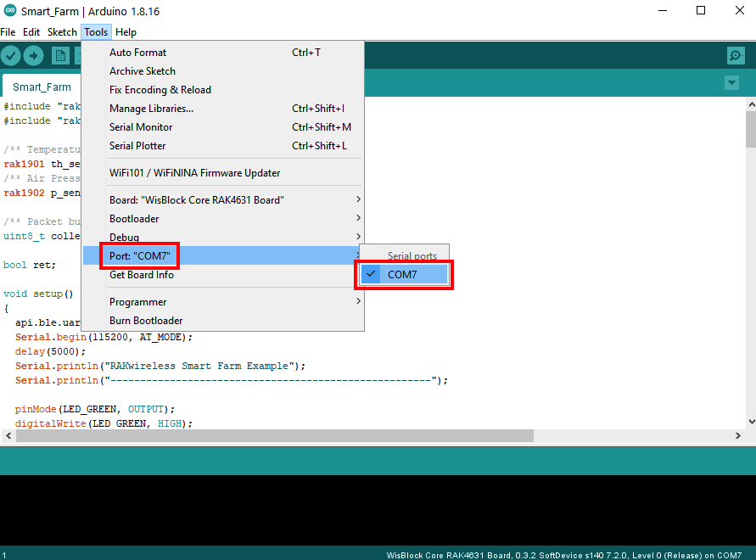Open the Edit menu
The image size is (756, 560).
31,32
